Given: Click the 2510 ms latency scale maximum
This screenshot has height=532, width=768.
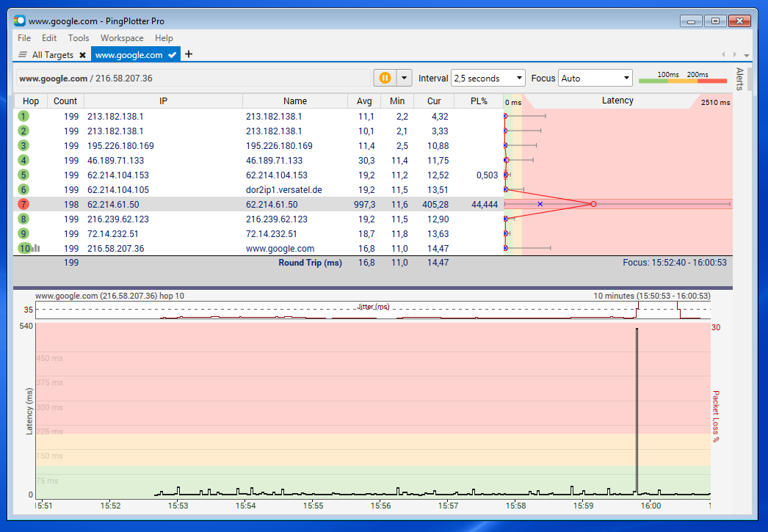Looking at the screenshot, I should (715, 102).
